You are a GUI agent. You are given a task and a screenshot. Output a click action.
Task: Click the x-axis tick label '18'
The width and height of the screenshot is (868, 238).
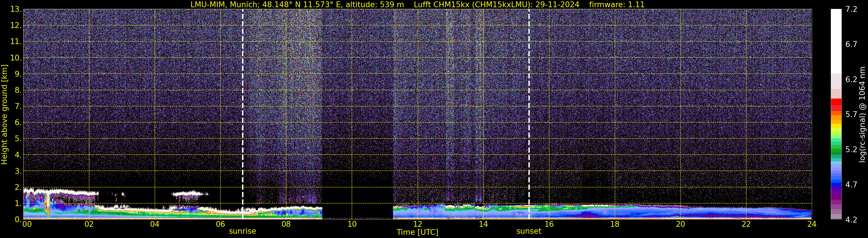point(614,224)
